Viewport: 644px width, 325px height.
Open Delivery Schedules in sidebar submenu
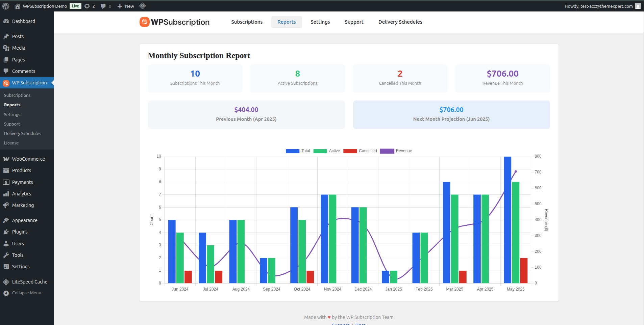point(23,134)
